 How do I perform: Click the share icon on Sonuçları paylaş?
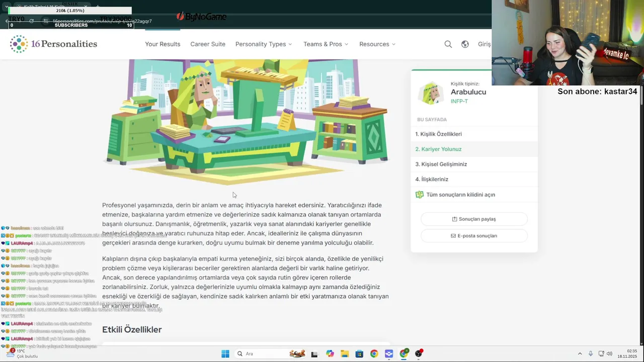point(455,219)
